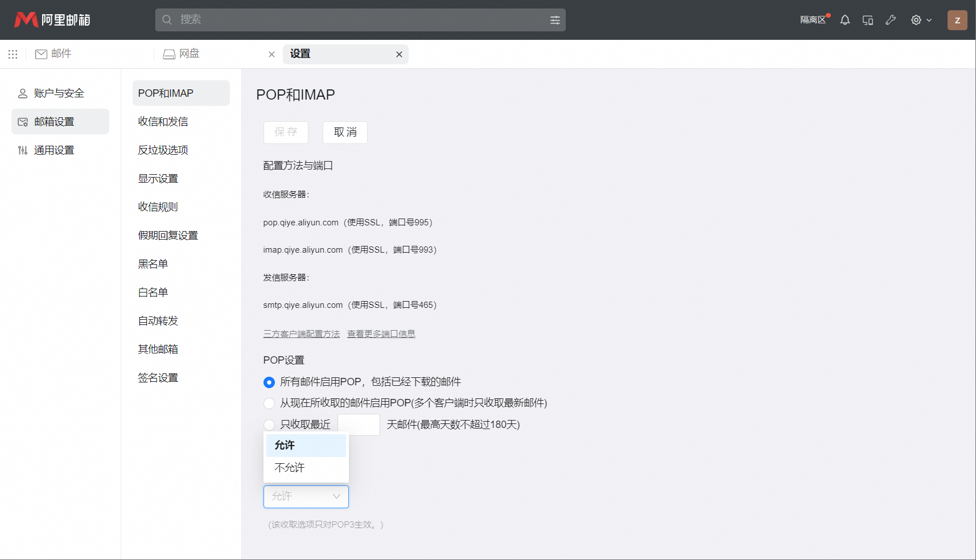Switch to the 邮件 tab
This screenshot has width=976, height=560.
coord(54,54)
